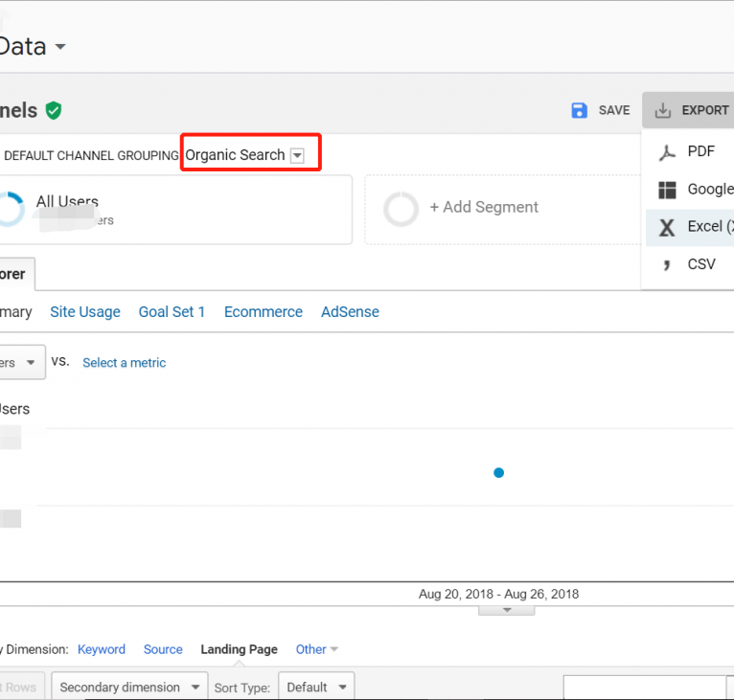The image size is (734, 700).
Task: Select Keyword as primary dimension
Action: click(101, 649)
